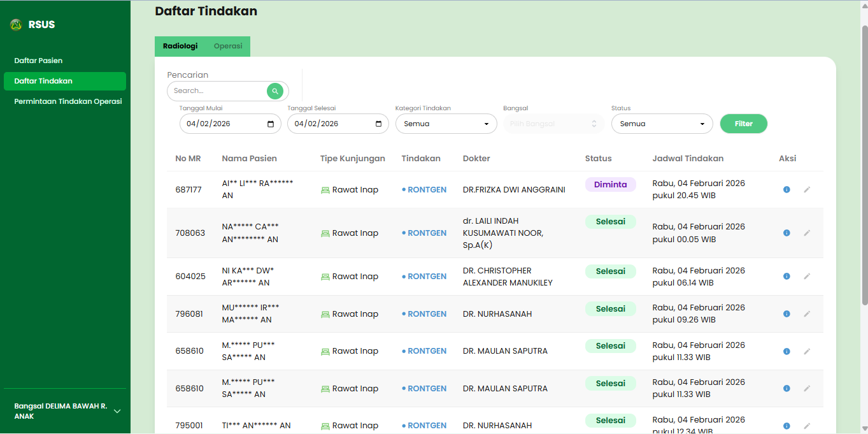Edit pencil icon for patient MR 708063
Image resolution: width=868 pixels, height=434 pixels.
tap(807, 233)
